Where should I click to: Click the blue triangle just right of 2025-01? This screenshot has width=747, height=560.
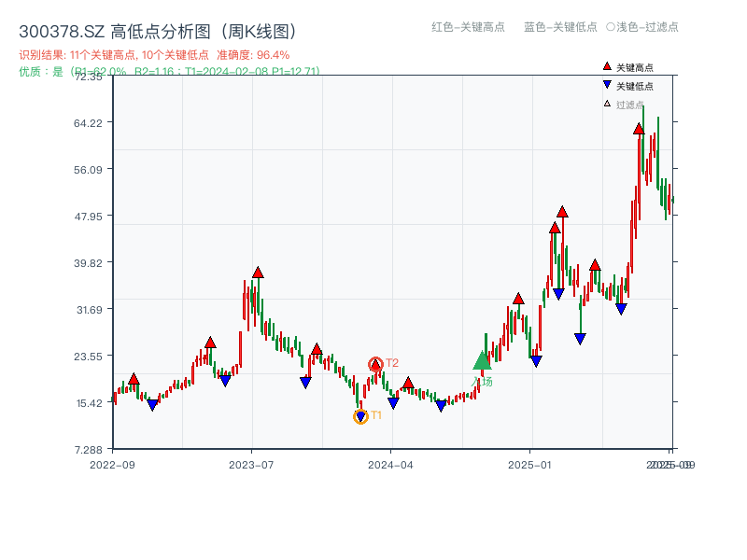536,361
